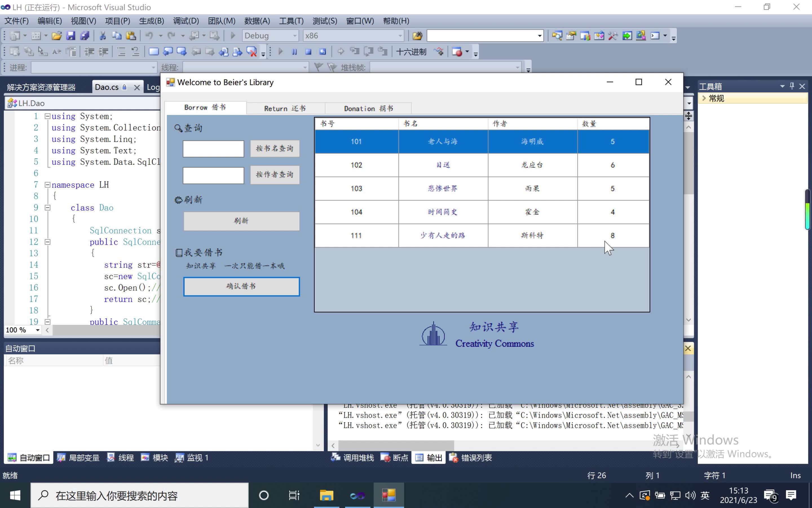
Task: Open Solution Explorer via toolbar icon
Action: tap(557, 36)
